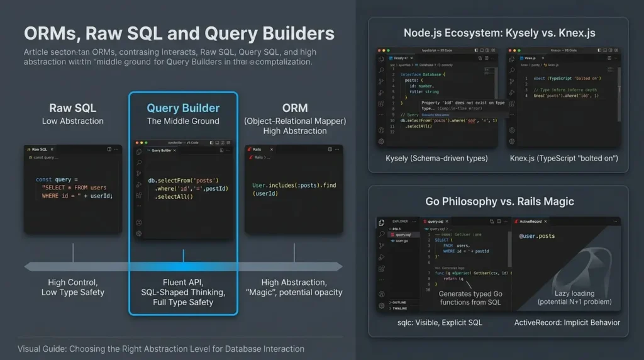Open more actions in Kysely editor

(x=492, y=58)
